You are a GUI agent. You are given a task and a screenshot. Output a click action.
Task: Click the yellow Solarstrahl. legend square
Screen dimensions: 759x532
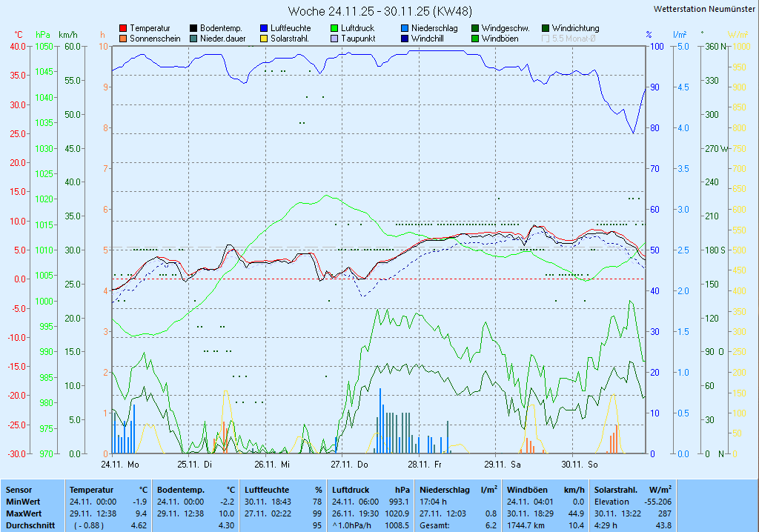264,39
